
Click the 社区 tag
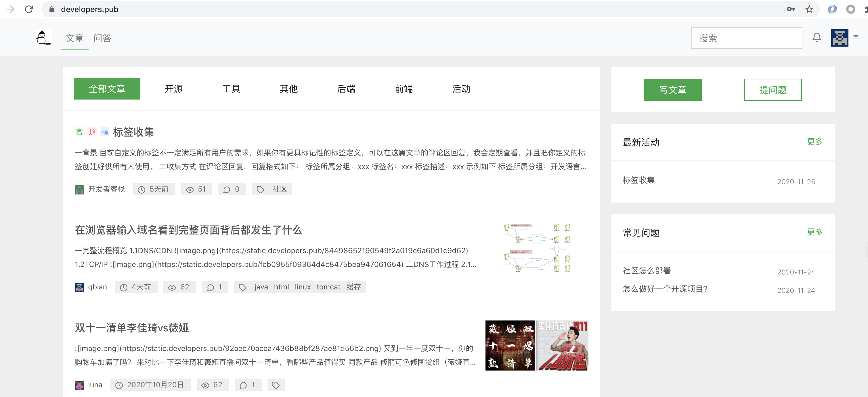point(279,189)
